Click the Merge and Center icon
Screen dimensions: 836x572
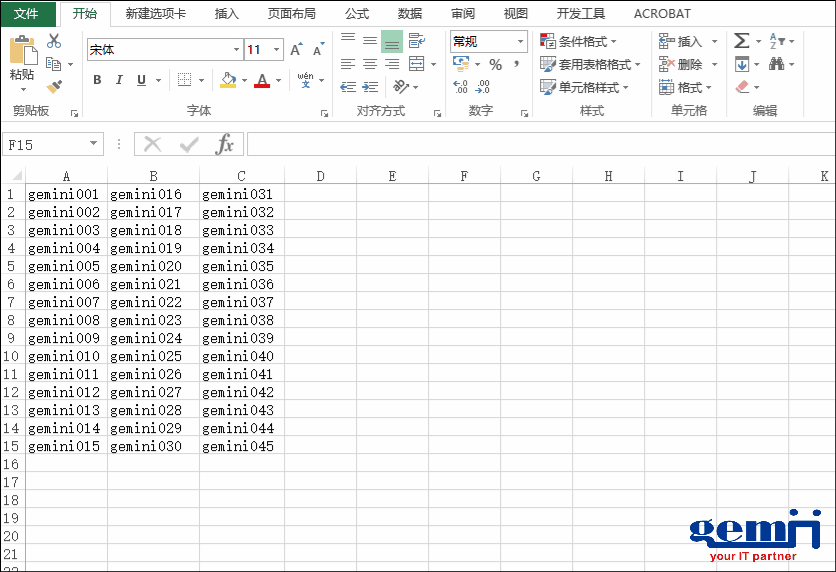417,64
